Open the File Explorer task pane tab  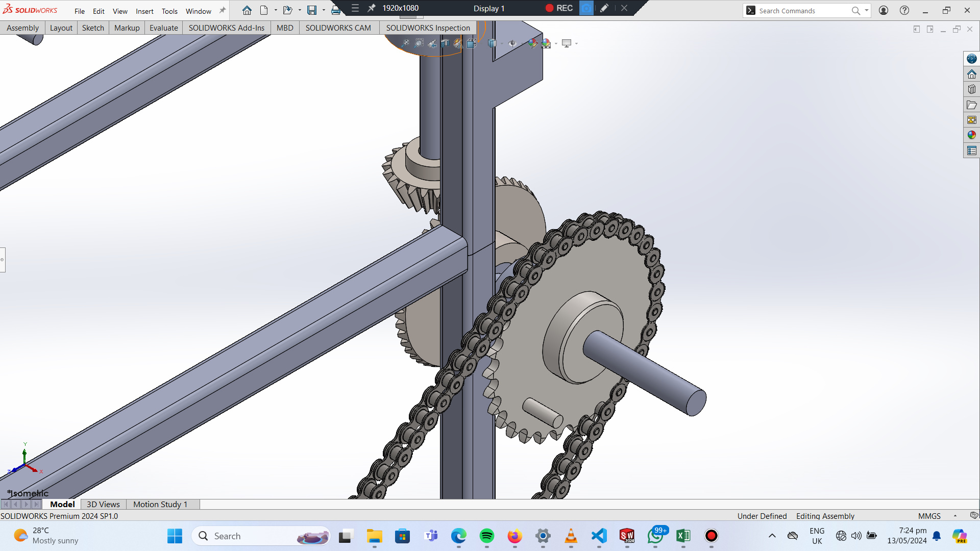(971, 105)
